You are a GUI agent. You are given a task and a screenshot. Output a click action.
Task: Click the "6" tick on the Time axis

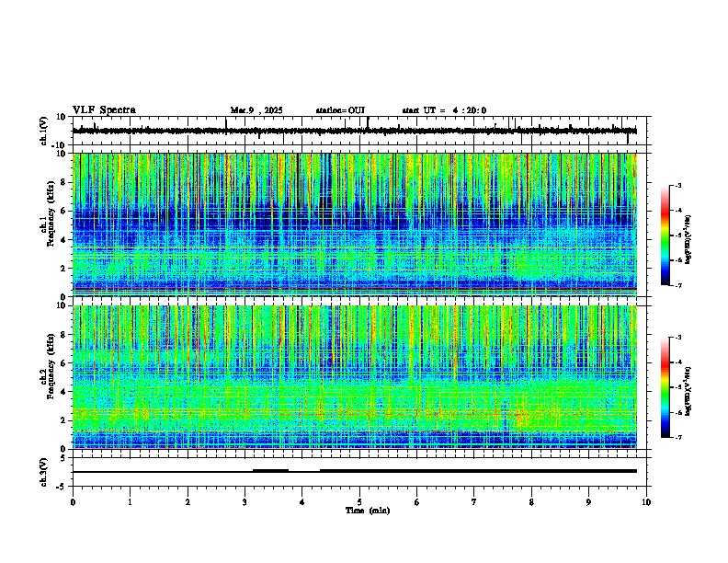(416, 502)
